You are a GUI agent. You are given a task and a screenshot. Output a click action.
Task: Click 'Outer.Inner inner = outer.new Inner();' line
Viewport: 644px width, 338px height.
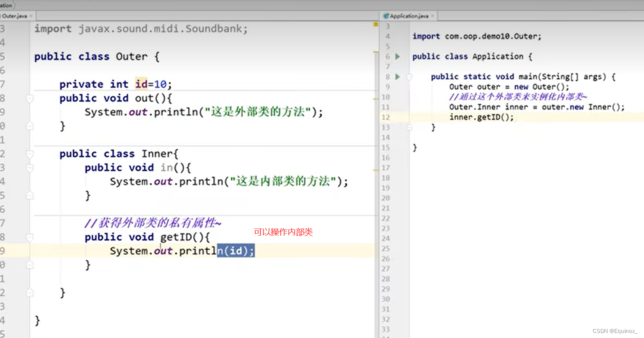tap(537, 107)
